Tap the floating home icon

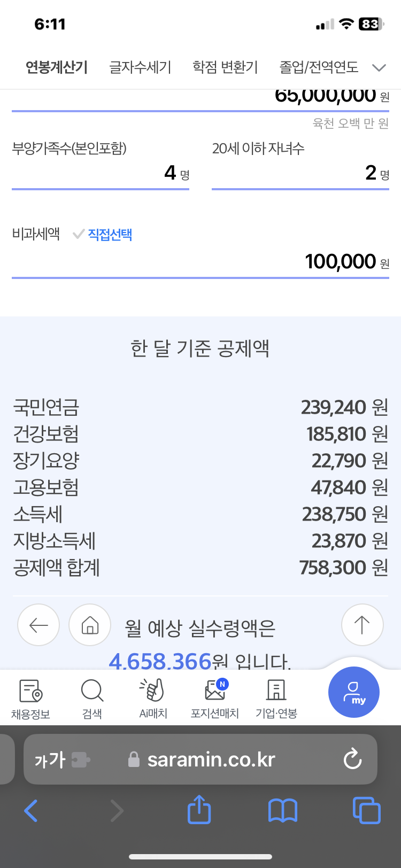pyautogui.click(x=90, y=625)
